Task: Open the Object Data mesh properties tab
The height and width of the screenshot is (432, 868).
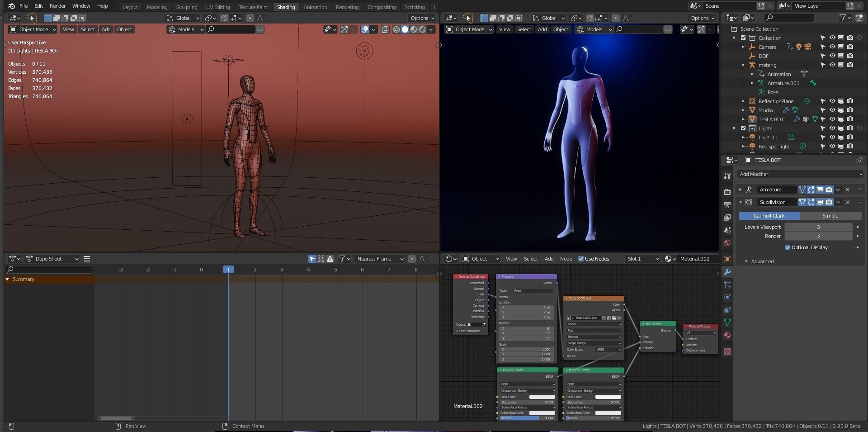Action: pos(727,323)
